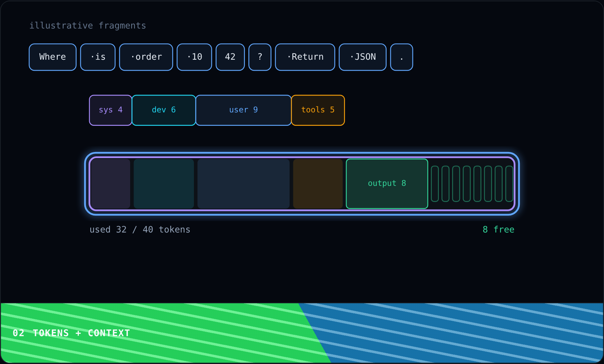Select the 'output 8' block in context bar
Image resolution: width=604 pixels, height=364 pixels.
(387, 184)
